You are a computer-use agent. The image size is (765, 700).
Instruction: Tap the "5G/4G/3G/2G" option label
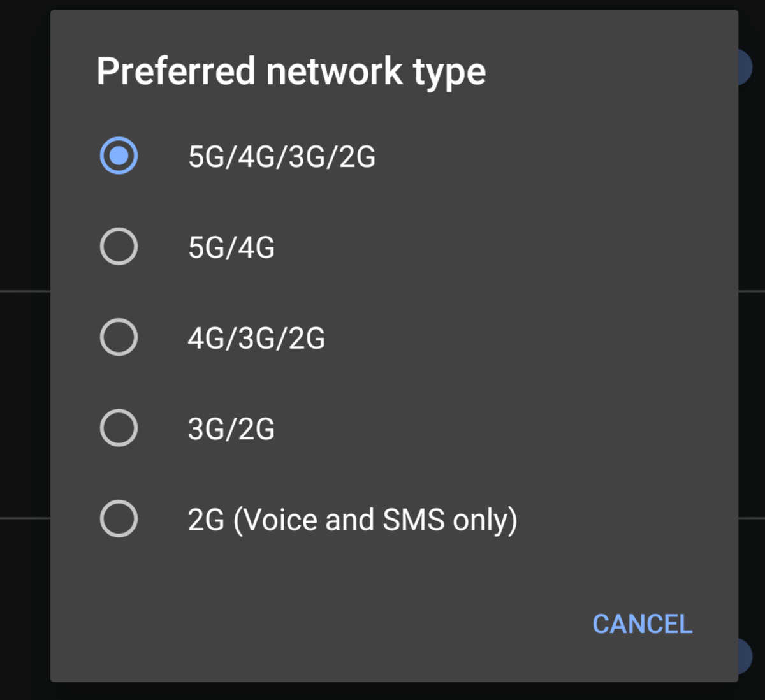click(x=281, y=156)
